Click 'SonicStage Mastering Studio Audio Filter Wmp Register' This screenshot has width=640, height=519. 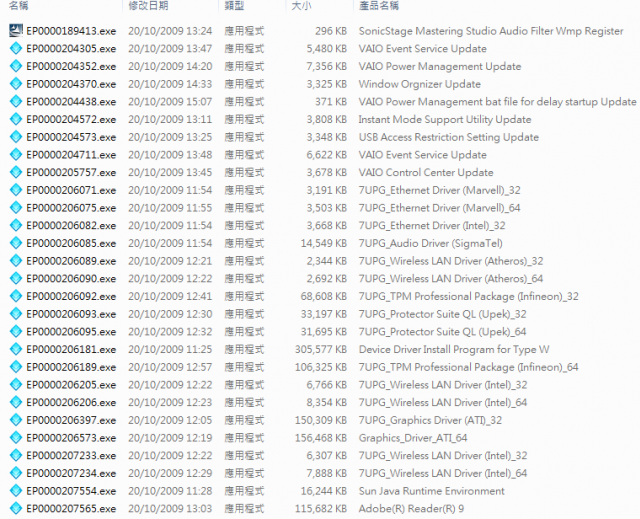491,31
